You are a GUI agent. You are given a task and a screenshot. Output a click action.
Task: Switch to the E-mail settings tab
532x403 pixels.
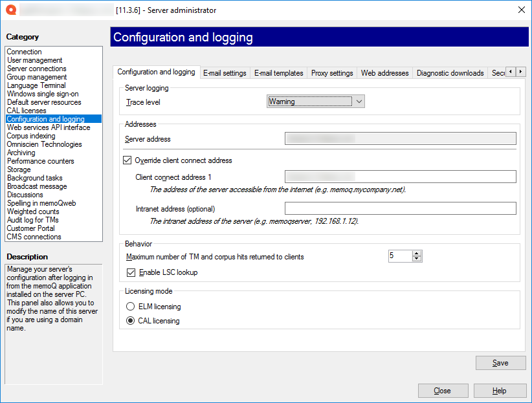tap(225, 72)
